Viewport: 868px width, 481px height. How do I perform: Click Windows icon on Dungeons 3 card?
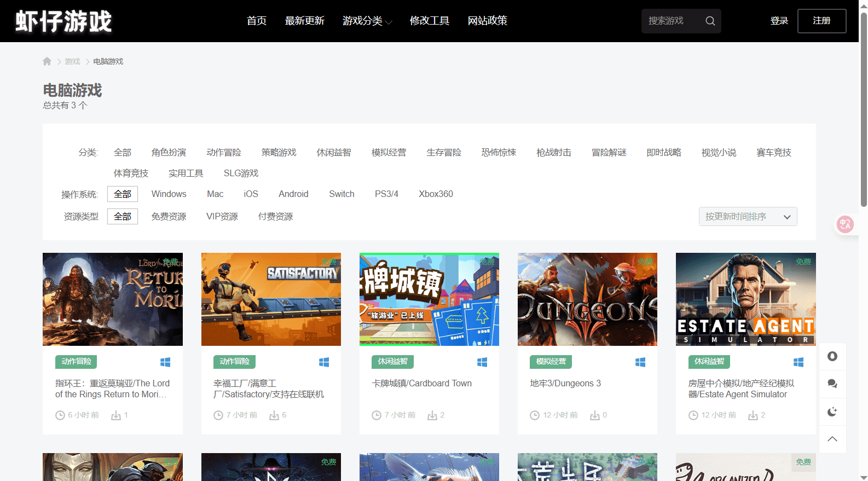[640, 362]
